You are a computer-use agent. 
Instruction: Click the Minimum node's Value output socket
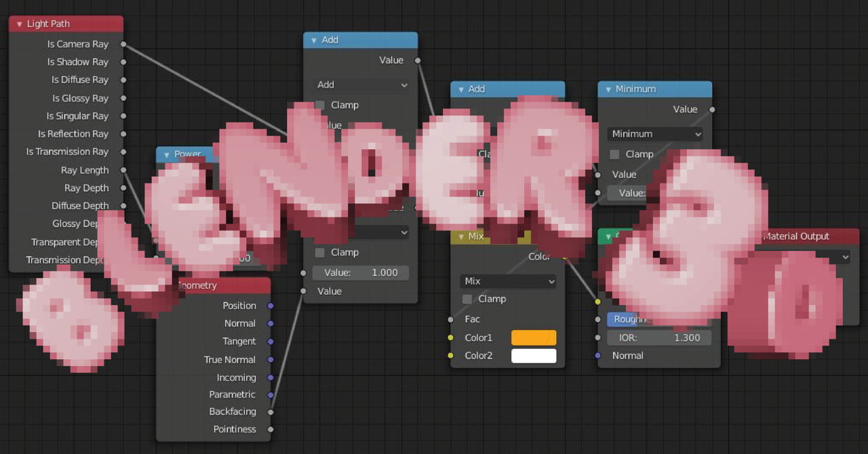pyautogui.click(x=712, y=109)
